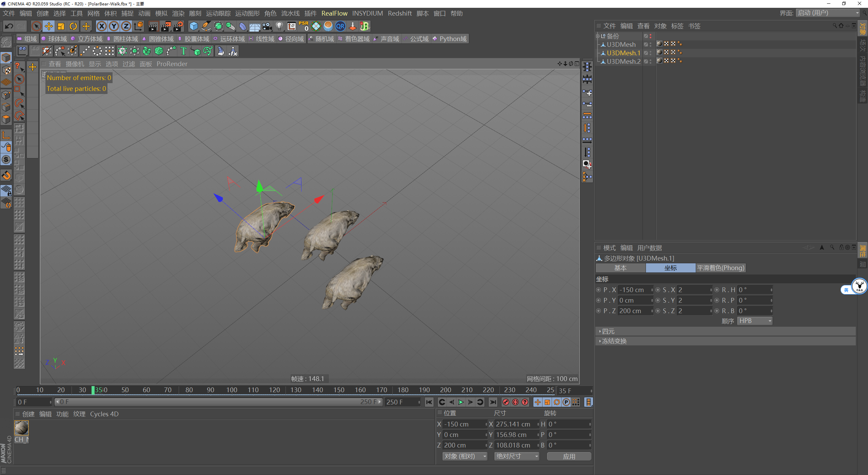
Task: Select U3DMesh.2 in the object manager
Action: pyautogui.click(x=623, y=61)
